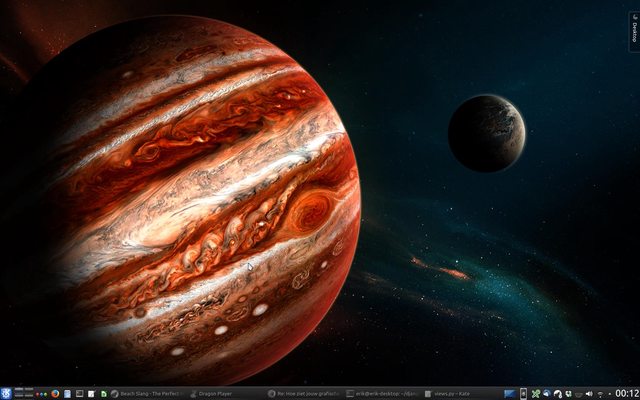This screenshot has width=640, height=400.
Task: Launch the terminal from the panel
Action: coord(80,393)
